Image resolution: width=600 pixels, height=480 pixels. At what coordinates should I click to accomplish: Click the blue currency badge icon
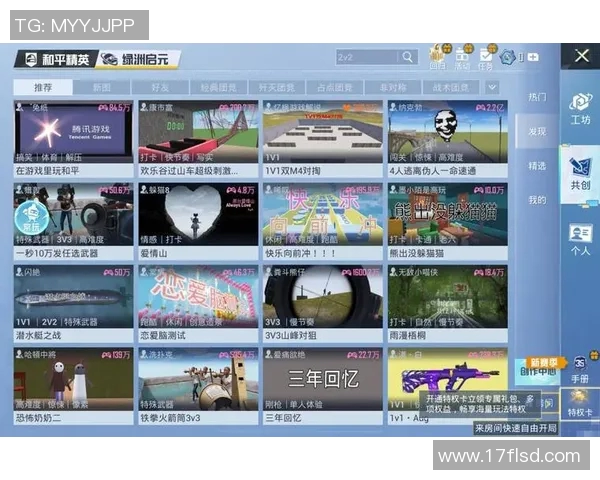pos(508,57)
